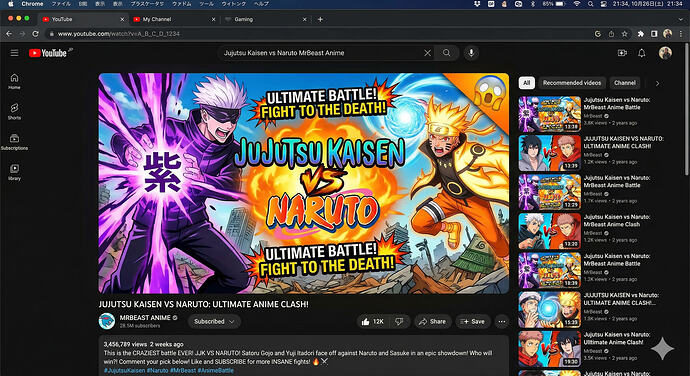Viewport: 690px width, 376px height.
Task: Switch to the Gaming tab
Action: (x=266, y=19)
